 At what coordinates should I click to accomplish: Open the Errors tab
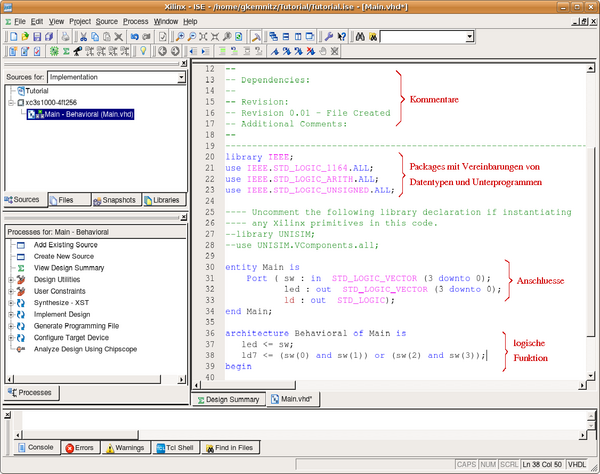click(80, 448)
